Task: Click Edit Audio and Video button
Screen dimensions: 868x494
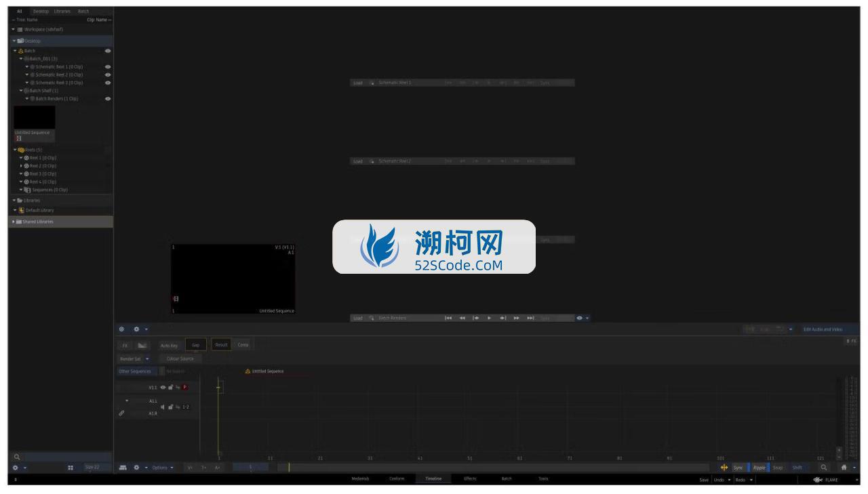Action: click(x=823, y=329)
